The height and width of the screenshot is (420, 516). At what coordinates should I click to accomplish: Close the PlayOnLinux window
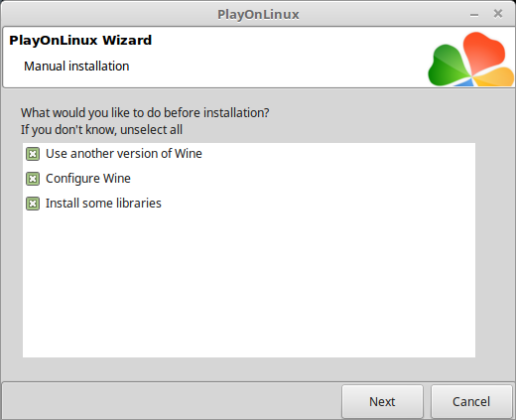[498, 14]
